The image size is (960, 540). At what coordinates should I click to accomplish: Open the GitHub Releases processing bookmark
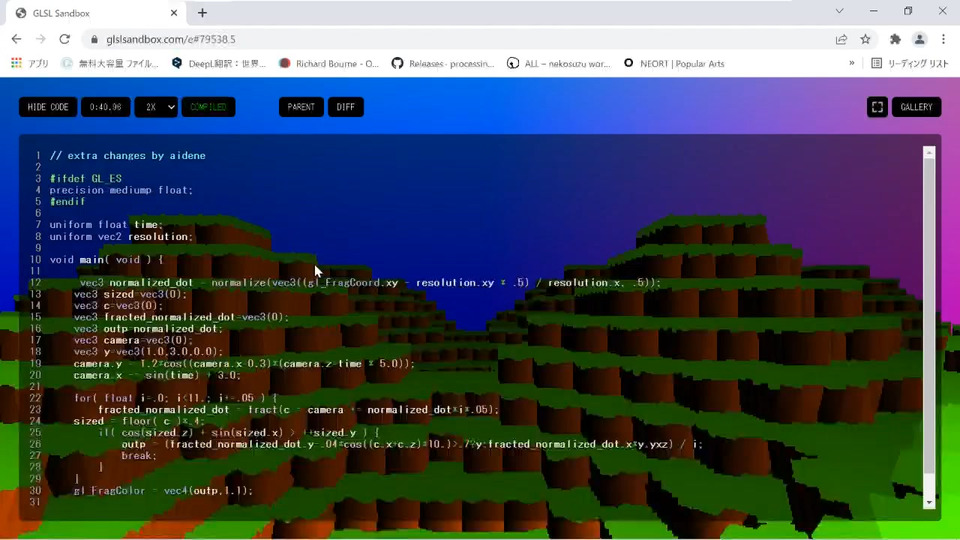[443, 63]
